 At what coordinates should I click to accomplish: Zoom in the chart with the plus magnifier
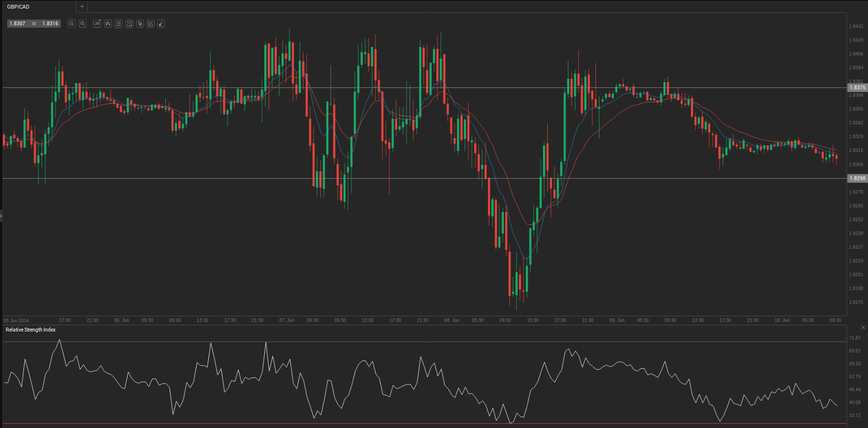pyautogui.click(x=83, y=23)
